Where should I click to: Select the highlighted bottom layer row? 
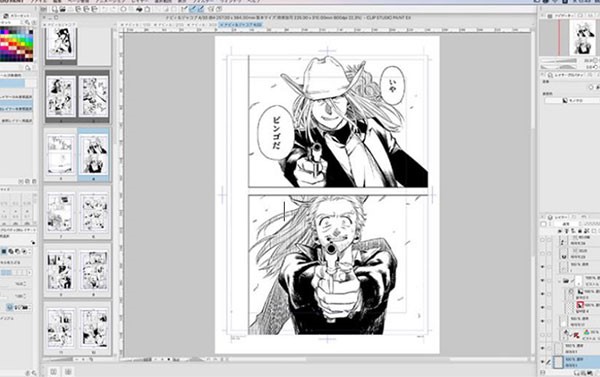point(577,362)
